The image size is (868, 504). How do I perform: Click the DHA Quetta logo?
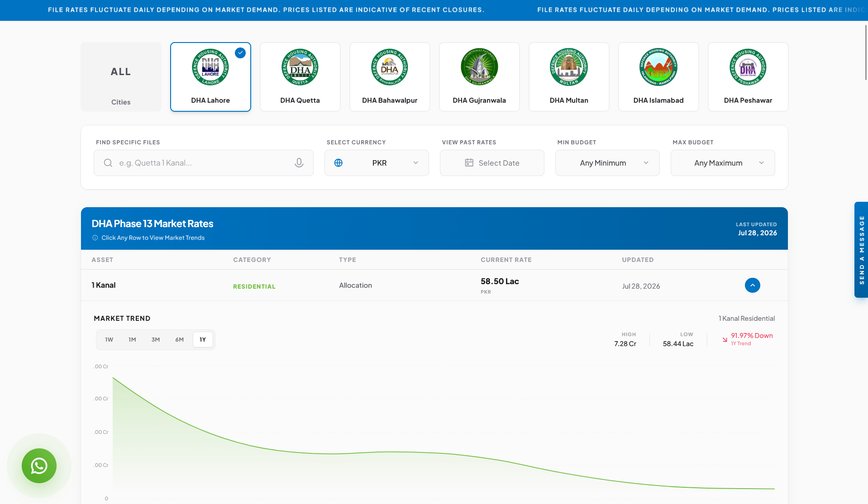(300, 67)
